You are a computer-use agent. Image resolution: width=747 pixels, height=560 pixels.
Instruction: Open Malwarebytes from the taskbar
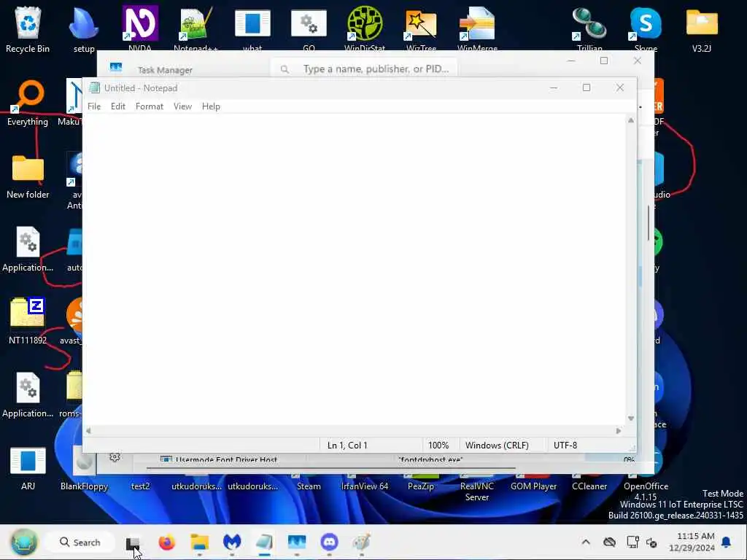point(232,542)
